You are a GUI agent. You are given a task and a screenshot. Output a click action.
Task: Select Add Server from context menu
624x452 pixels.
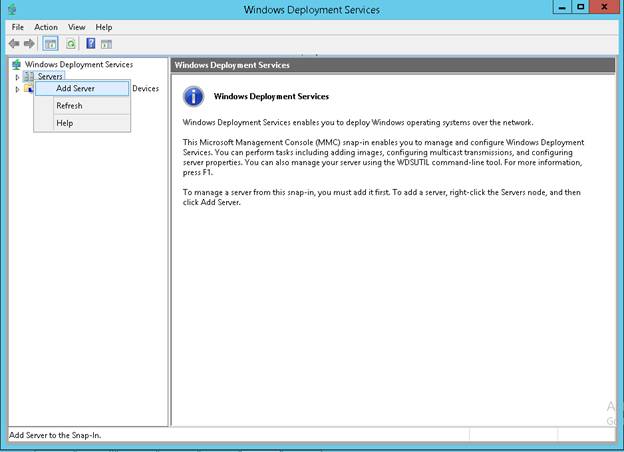coord(75,89)
